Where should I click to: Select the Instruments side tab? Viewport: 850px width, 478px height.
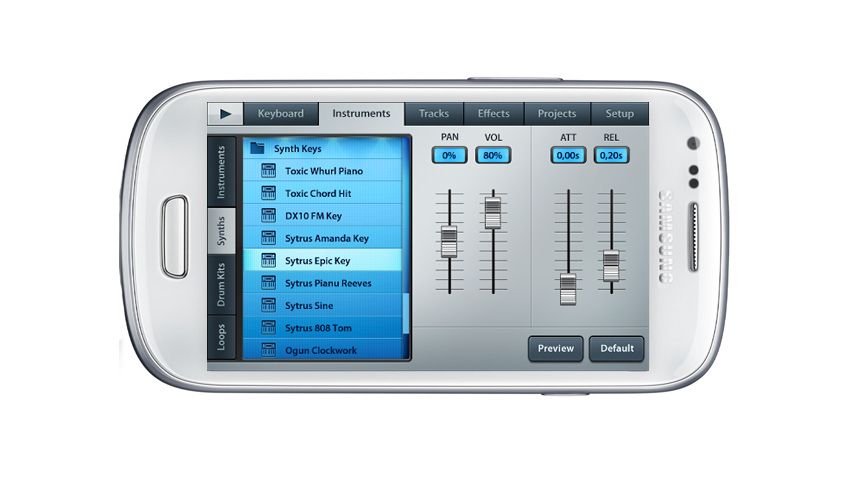coord(221,172)
